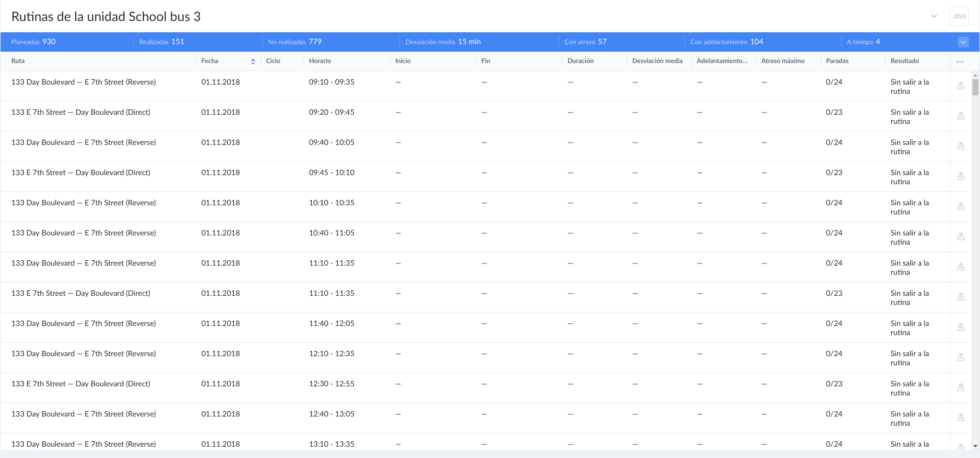980x458 pixels.
Task: Show the 09:20 - 09:45 ride on map
Action: click(x=961, y=116)
